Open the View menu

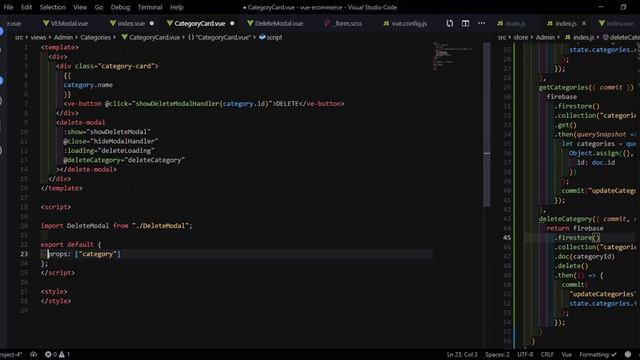(80, 7)
